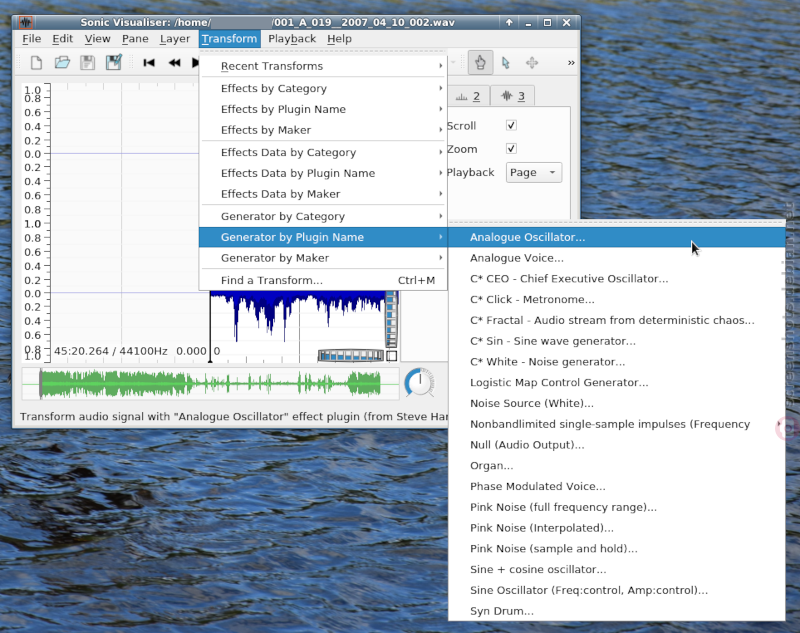Viewport: 800px width, 633px height.
Task: Click the zoom reset square button
Action: coord(391,356)
